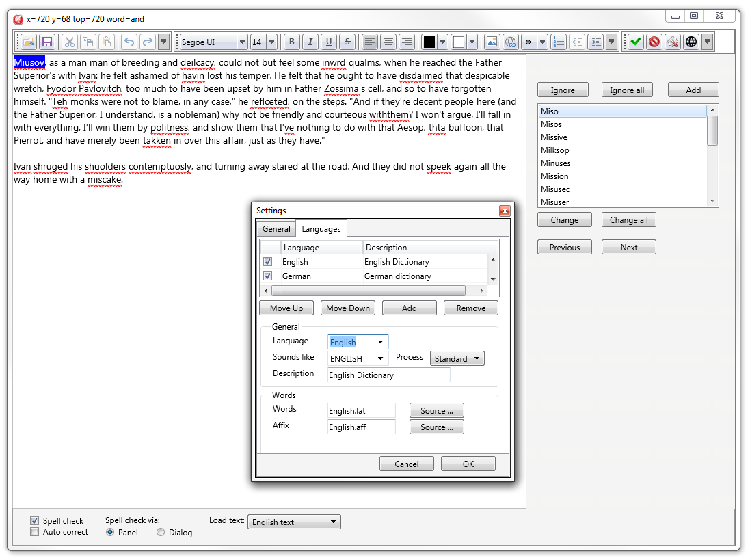This screenshot has height=560, width=750.
Task: Save the document with the floppy icon
Action: [47, 42]
